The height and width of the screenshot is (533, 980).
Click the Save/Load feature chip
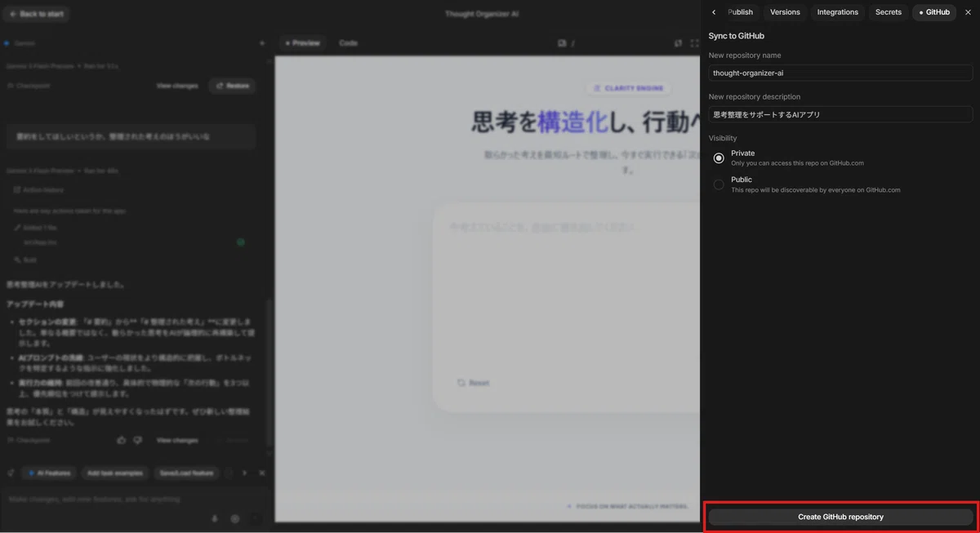(x=186, y=473)
